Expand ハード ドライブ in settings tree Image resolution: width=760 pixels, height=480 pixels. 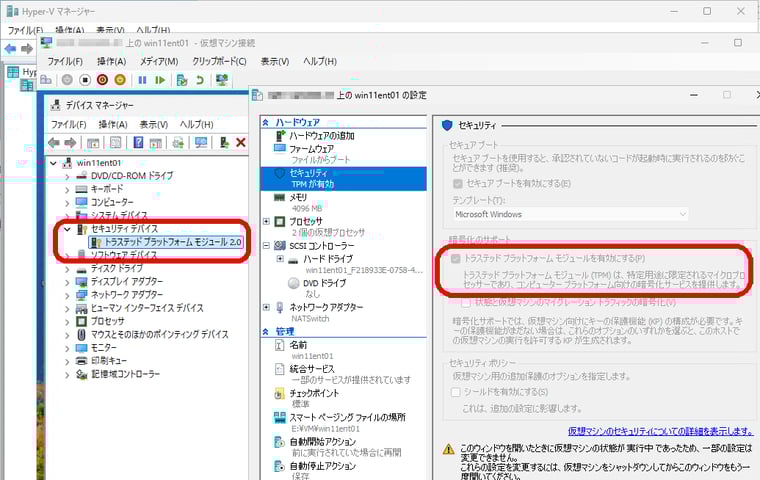[x=280, y=259]
